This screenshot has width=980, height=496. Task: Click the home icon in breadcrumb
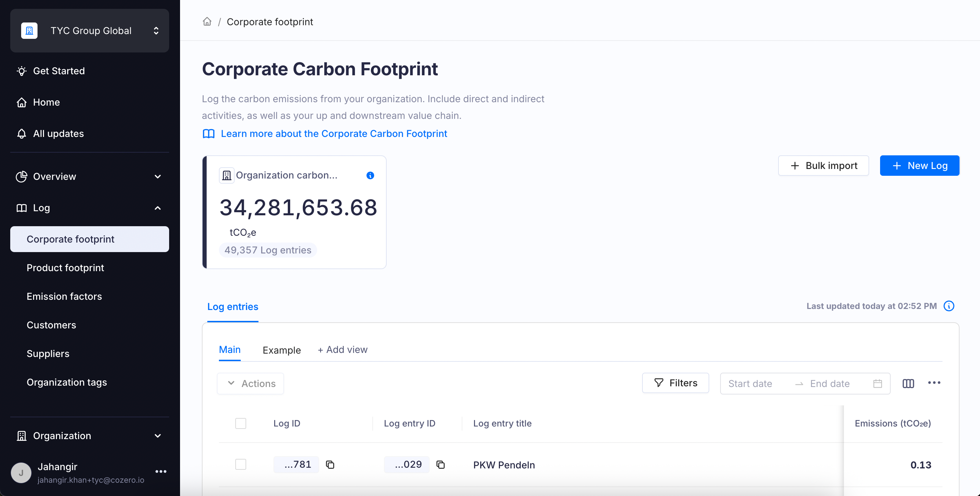[x=207, y=22]
